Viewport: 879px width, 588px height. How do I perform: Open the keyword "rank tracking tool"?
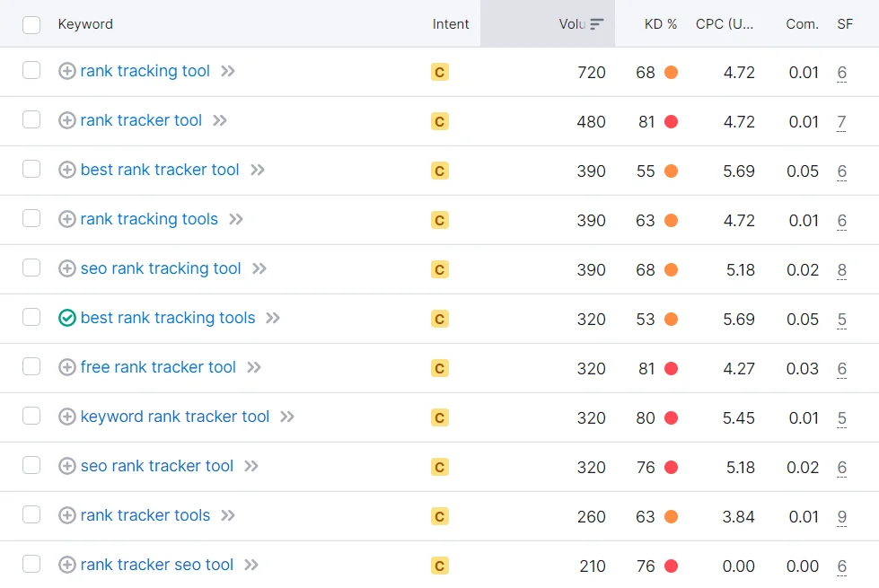coord(146,72)
